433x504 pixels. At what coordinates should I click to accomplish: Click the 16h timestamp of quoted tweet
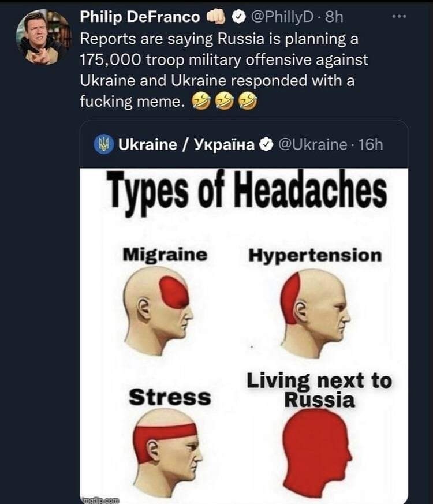[371, 145]
